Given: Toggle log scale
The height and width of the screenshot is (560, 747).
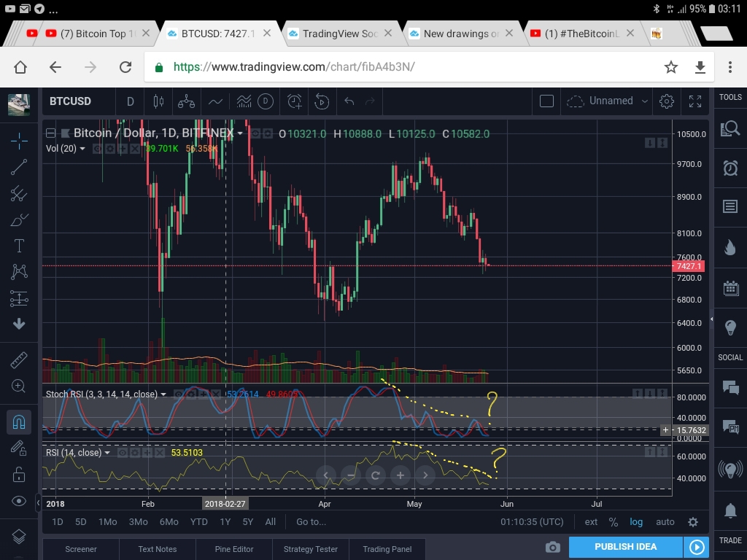Looking at the screenshot, I should click(636, 522).
